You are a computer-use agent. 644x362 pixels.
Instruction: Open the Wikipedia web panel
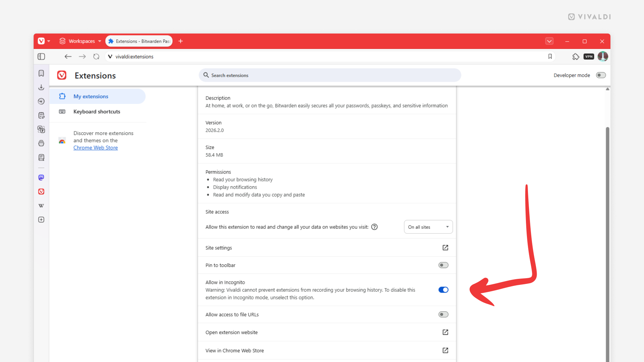point(41,205)
